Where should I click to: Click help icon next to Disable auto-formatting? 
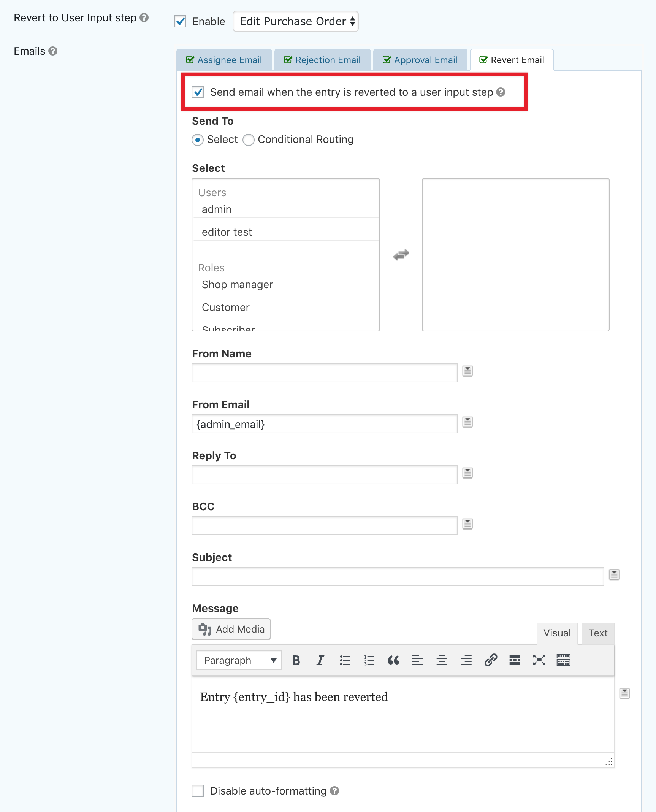334,791
